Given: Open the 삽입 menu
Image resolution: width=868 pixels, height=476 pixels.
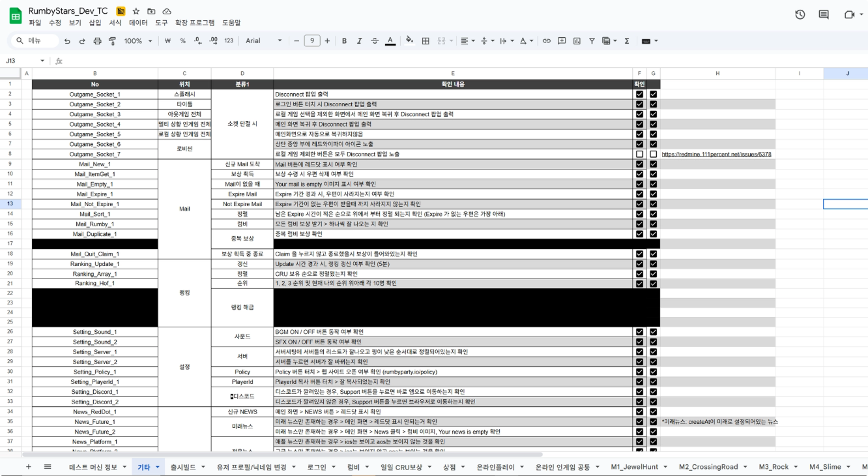Looking at the screenshot, I should coord(95,23).
